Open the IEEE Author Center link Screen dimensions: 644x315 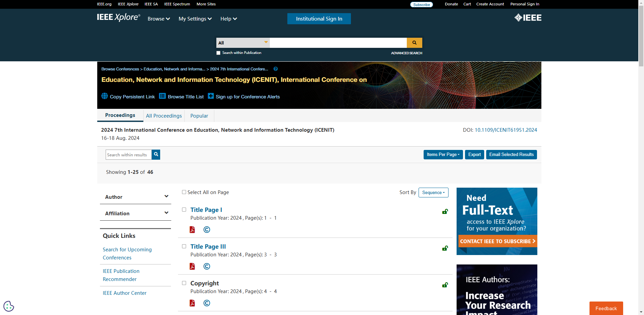(124, 293)
